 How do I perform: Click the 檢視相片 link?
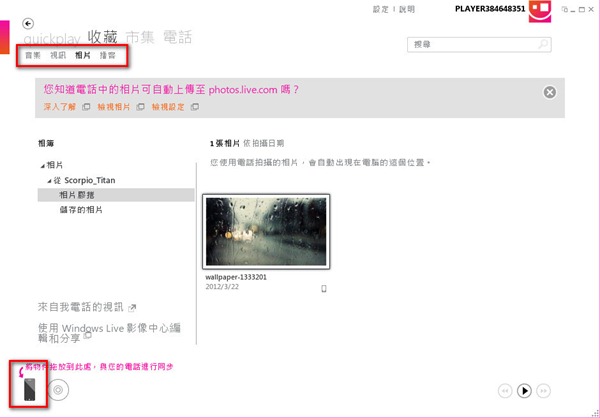tap(114, 107)
